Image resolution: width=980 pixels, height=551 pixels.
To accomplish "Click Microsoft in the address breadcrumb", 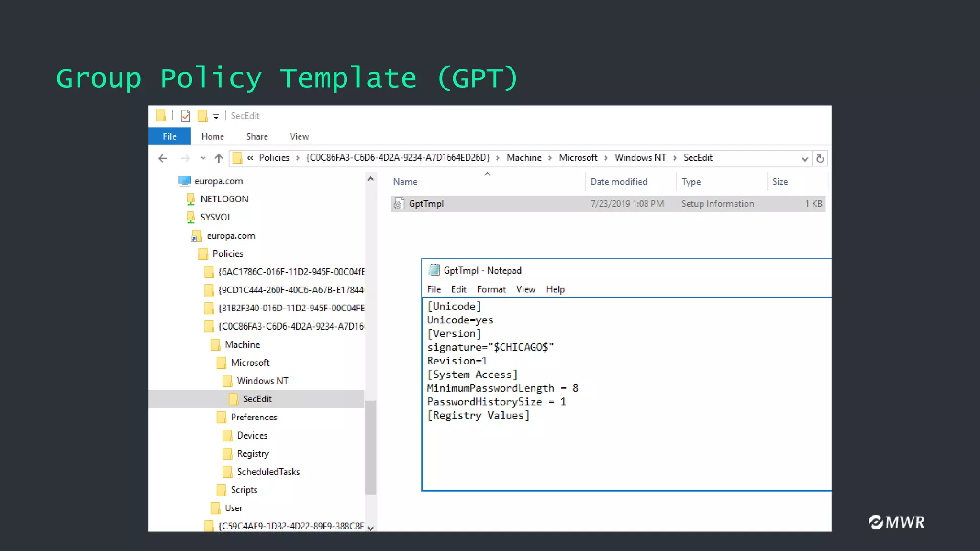I will pyautogui.click(x=578, y=158).
